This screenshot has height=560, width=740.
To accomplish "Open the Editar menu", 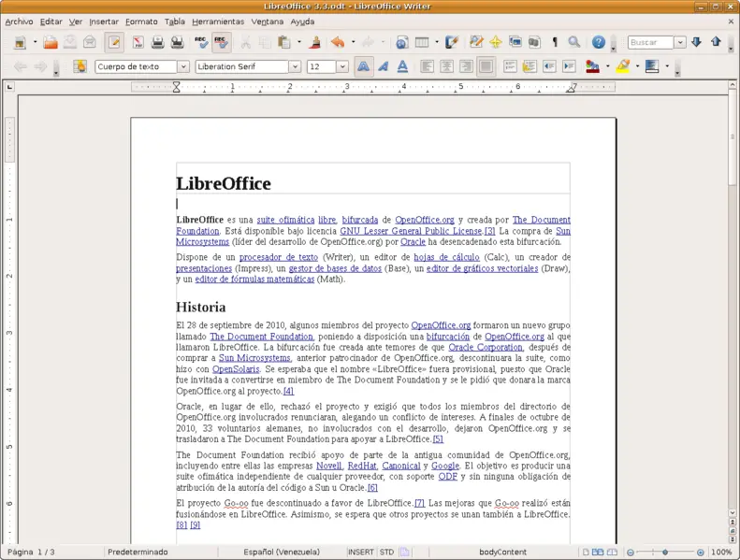I will pyautogui.click(x=51, y=22).
